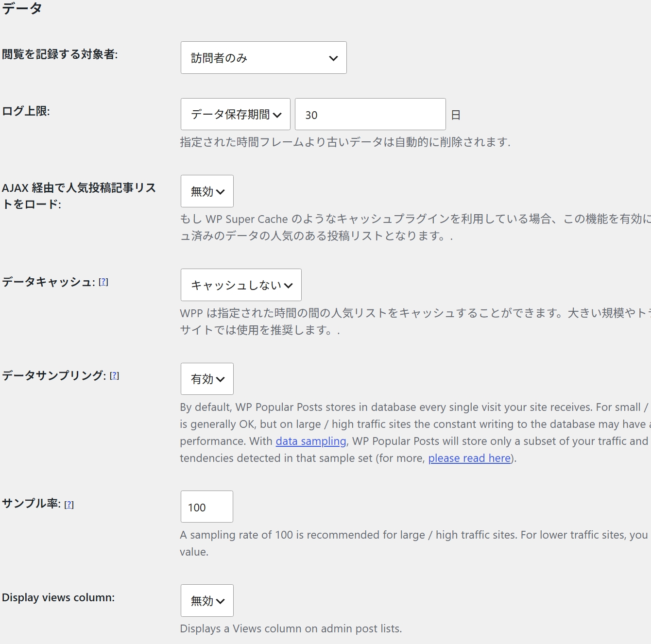651x644 pixels.
Task: Click the 閲覧を記録する対象者 label
Action: point(60,54)
